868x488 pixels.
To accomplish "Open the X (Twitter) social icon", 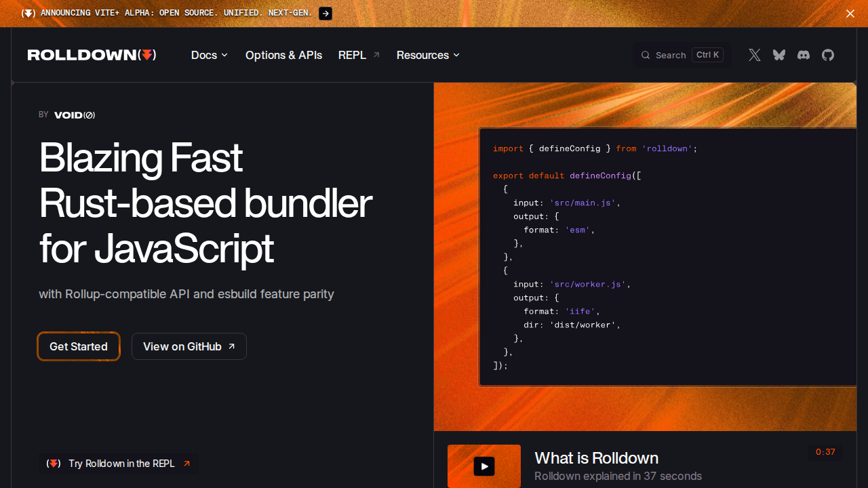I will click(755, 55).
